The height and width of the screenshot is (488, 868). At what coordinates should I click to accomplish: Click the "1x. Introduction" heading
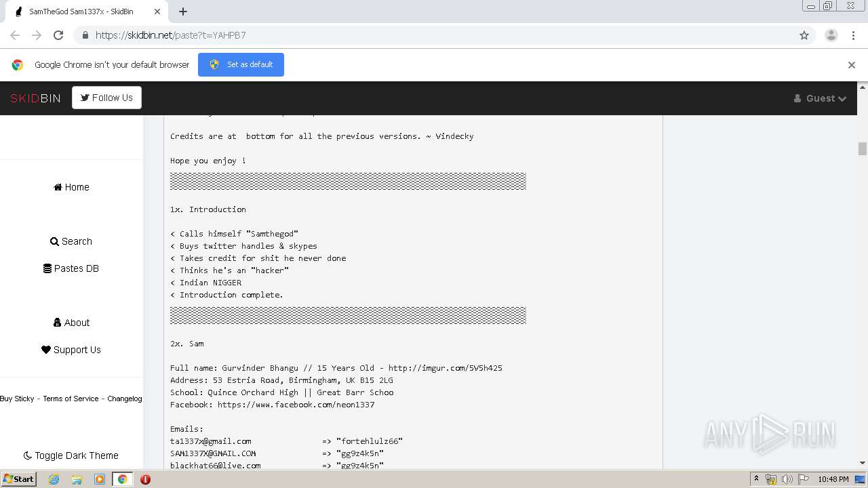(x=208, y=209)
